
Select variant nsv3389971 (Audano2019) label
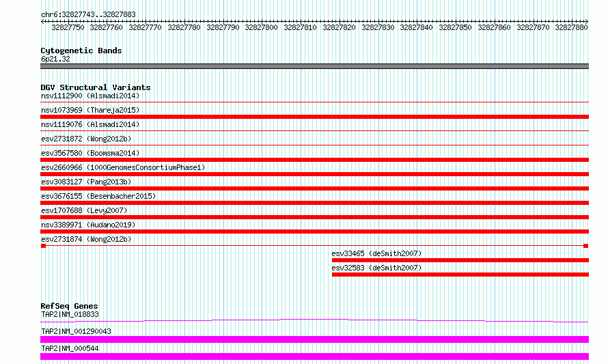tap(88, 225)
